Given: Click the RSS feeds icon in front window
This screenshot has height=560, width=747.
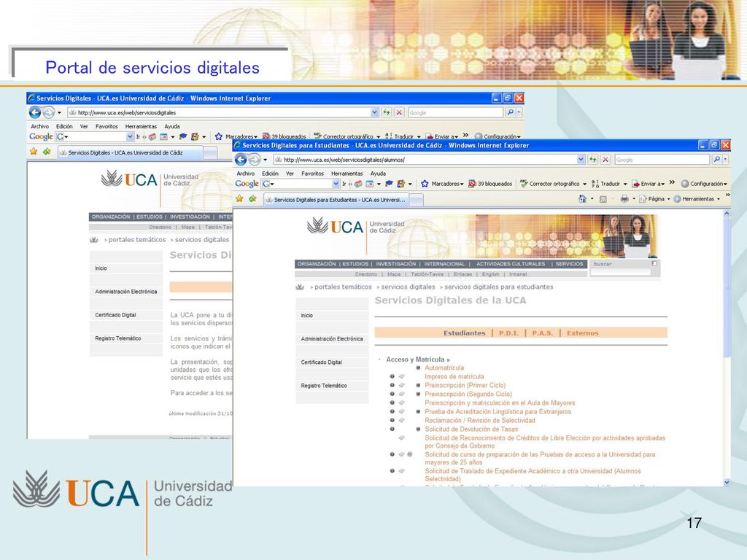Looking at the screenshot, I should tap(603, 199).
